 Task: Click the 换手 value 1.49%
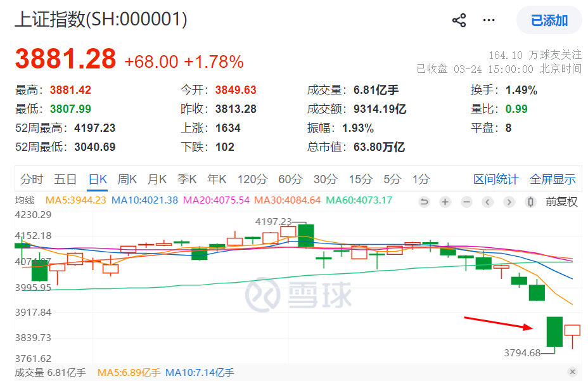(521, 90)
